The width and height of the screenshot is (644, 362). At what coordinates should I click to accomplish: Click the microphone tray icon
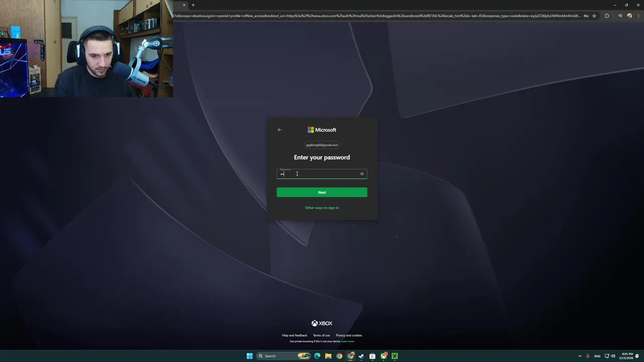coord(588,356)
